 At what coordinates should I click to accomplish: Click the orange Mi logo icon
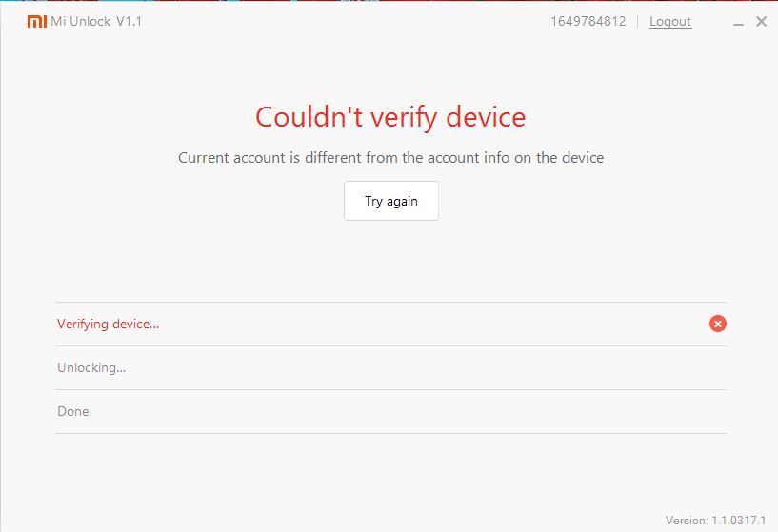(36, 22)
